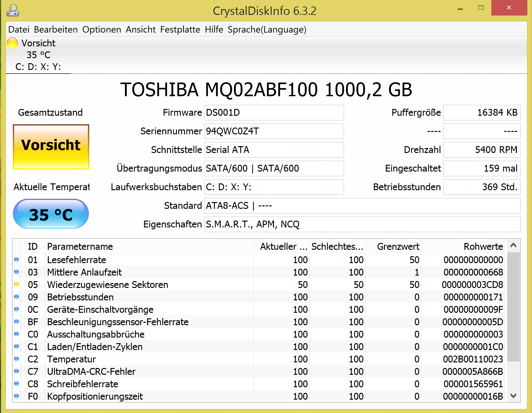Click the Seriennummer field 94QWC0Z4T
Image resolution: width=532 pixels, height=413 pixels.
pyautogui.click(x=274, y=131)
